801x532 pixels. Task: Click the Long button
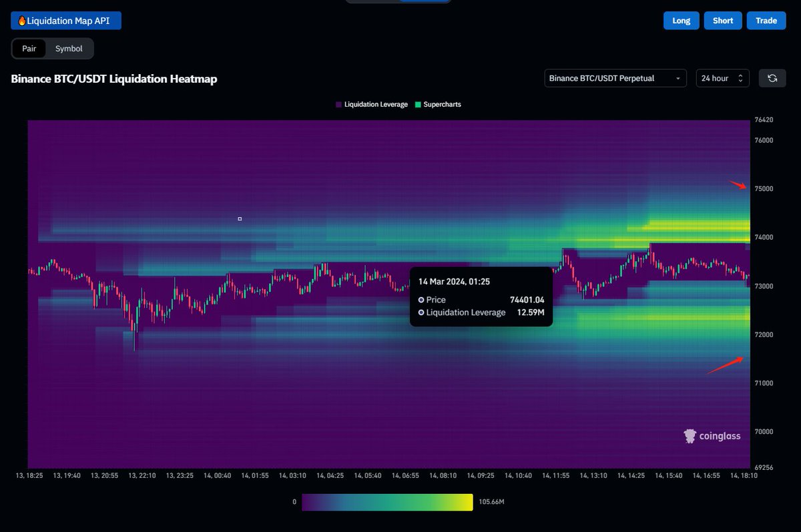click(x=682, y=21)
